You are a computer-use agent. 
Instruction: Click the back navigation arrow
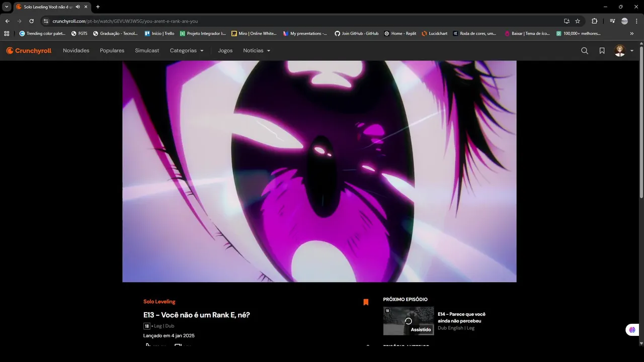click(7, 21)
